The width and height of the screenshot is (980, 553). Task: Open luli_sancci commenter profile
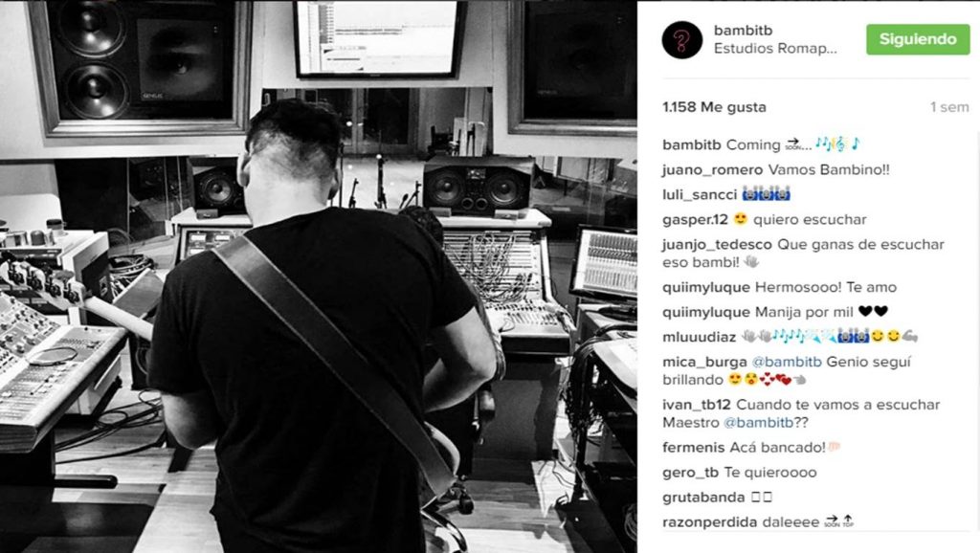(700, 195)
